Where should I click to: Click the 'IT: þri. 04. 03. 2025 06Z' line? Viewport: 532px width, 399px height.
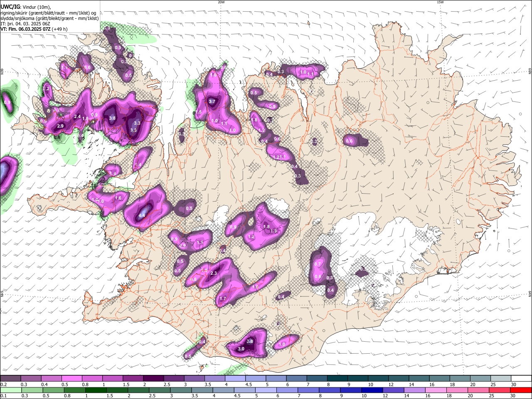coord(25,24)
